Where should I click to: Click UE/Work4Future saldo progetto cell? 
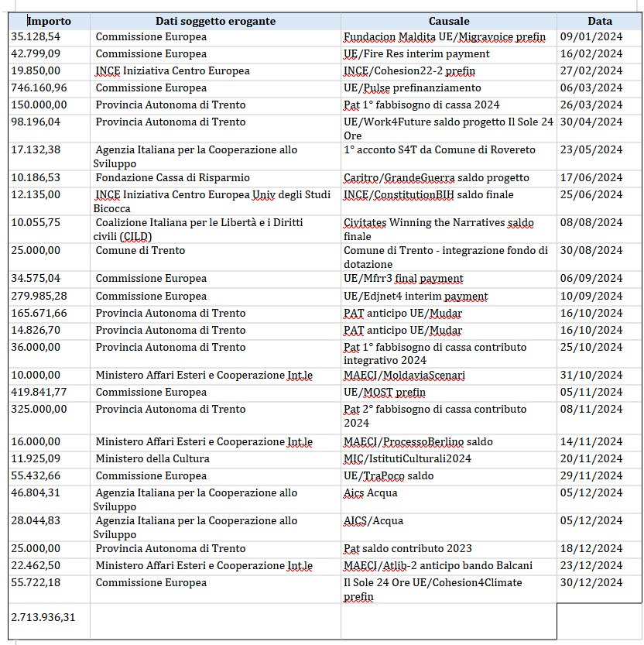(x=449, y=129)
